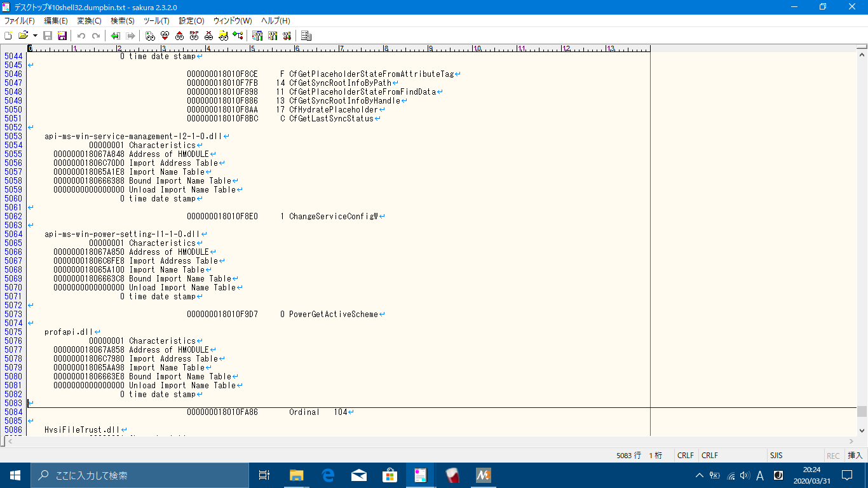Open the ウィンドウ(W) menu
Screen dimensions: 868x488
tap(233, 21)
